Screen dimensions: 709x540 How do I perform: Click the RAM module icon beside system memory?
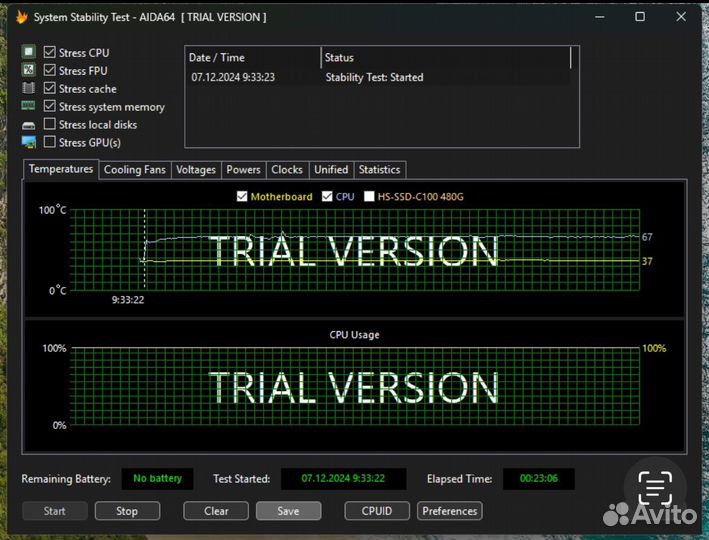tap(29, 106)
